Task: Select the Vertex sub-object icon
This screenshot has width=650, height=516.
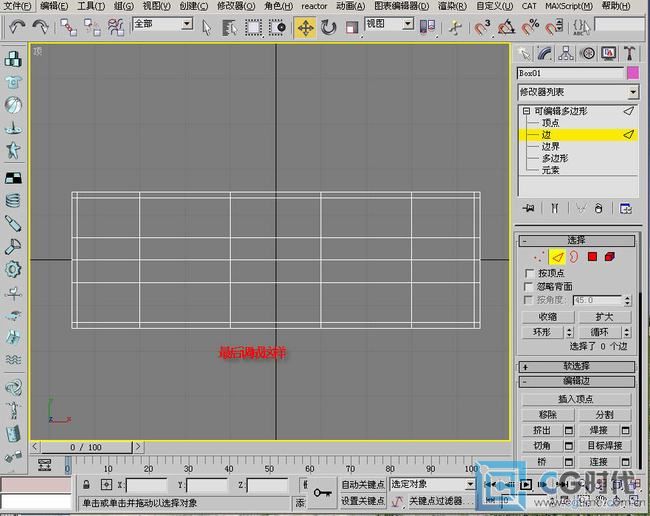Action: (538, 257)
